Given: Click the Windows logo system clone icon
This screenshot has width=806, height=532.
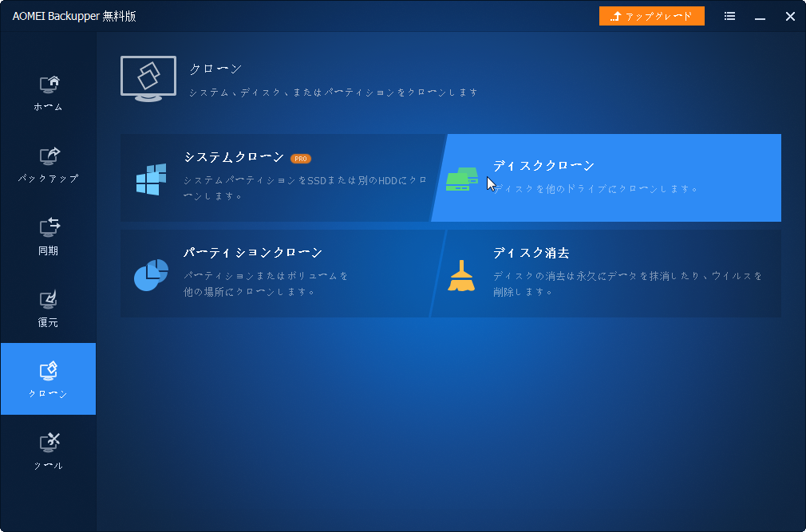Looking at the screenshot, I should point(151,179).
